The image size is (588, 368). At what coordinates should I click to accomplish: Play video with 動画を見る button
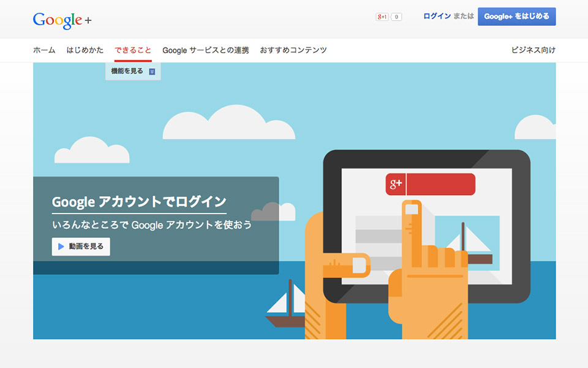(x=81, y=247)
